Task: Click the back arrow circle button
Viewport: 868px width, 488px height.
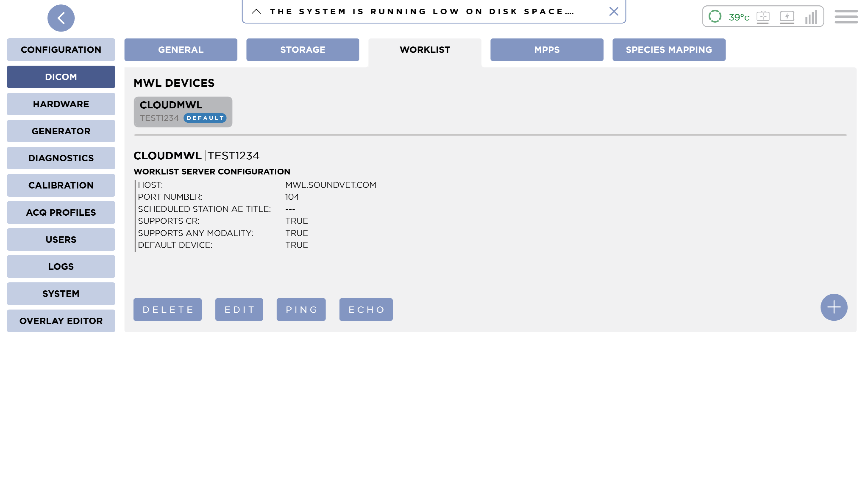Action: [61, 18]
